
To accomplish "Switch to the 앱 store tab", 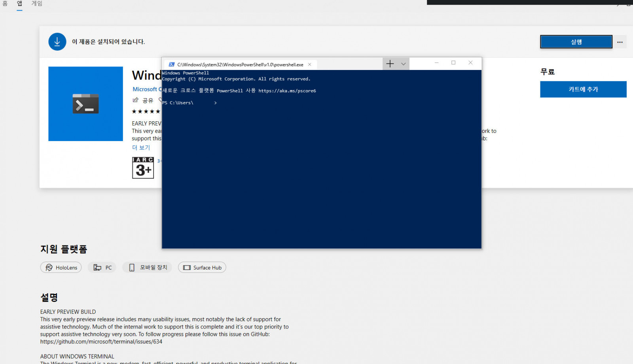I will (19, 4).
